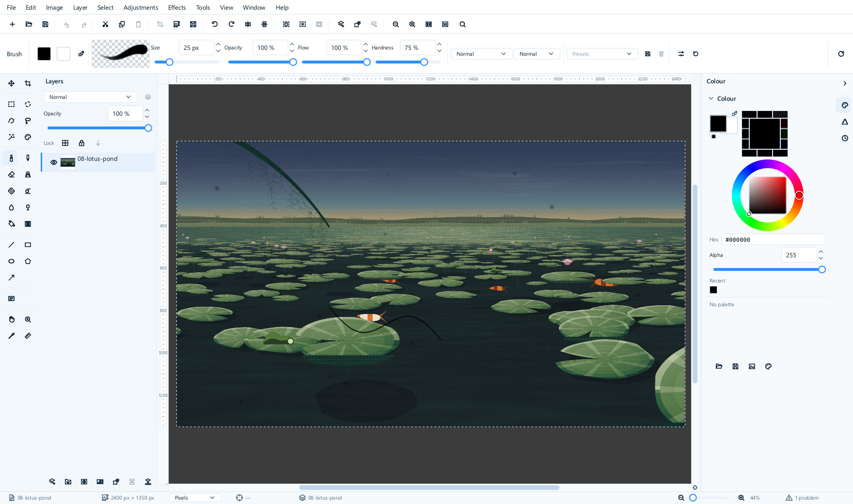
Task: Select the Ellipse shape tool
Action: click(11, 261)
